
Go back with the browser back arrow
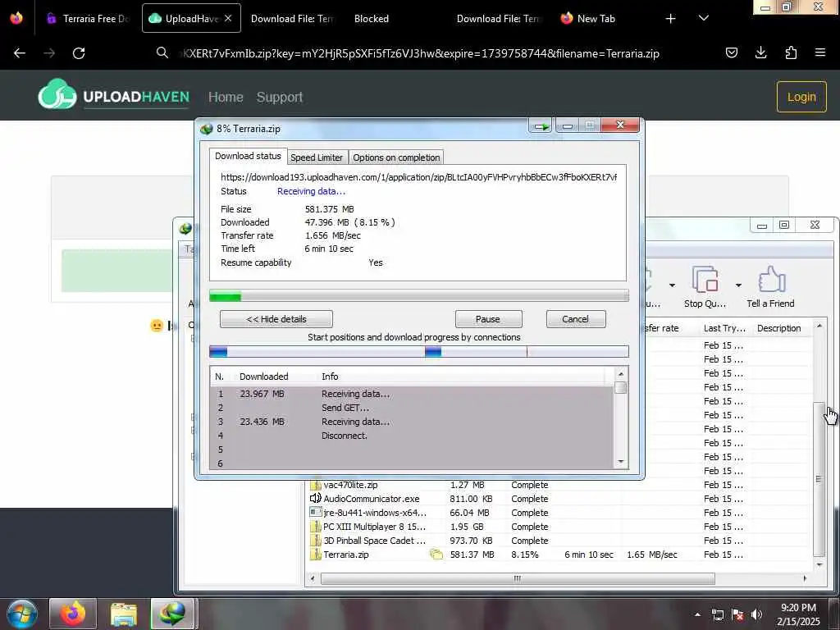tap(20, 53)
